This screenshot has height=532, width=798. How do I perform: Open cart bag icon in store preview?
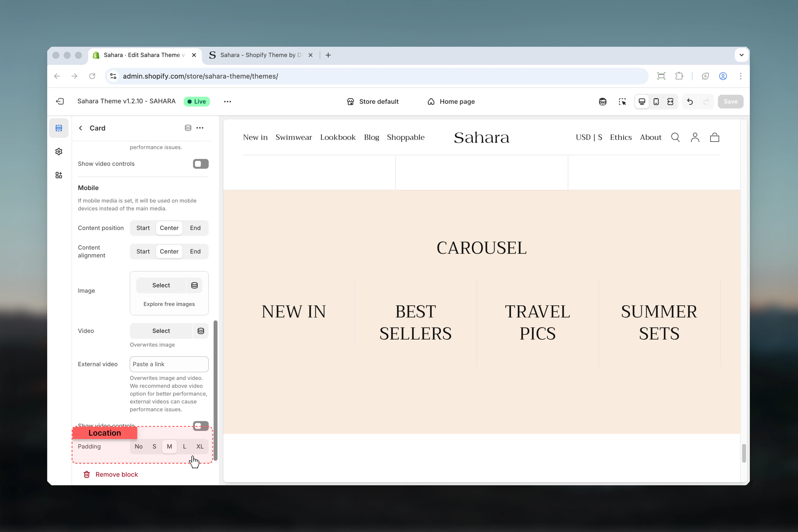tap(715, 138)
